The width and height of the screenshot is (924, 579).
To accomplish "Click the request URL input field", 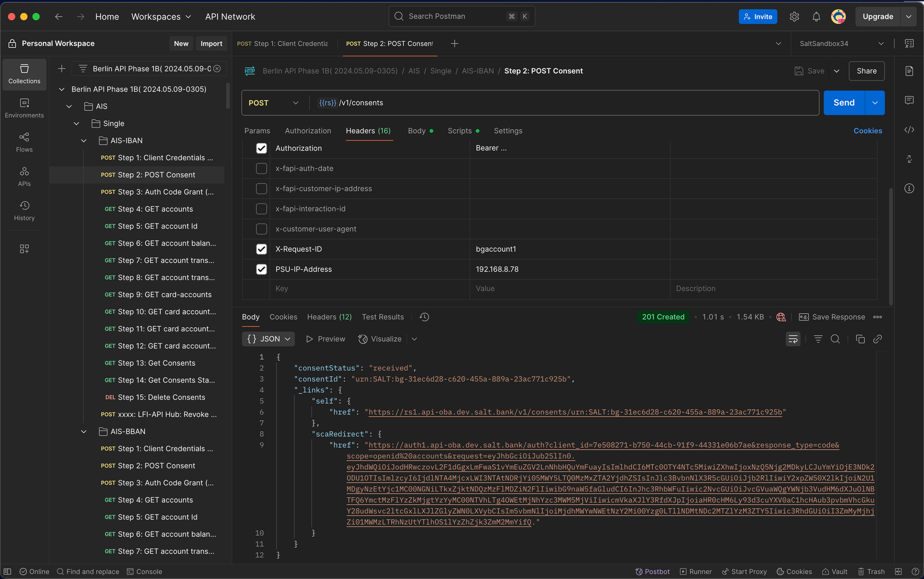I will (x=564, y=103).
